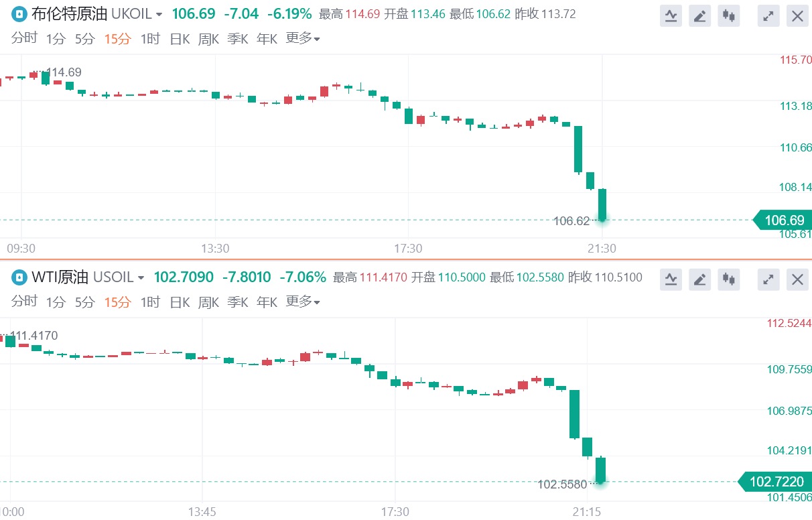
Task: Select 5分 interval on WTI chart
Action: point(84,302)
